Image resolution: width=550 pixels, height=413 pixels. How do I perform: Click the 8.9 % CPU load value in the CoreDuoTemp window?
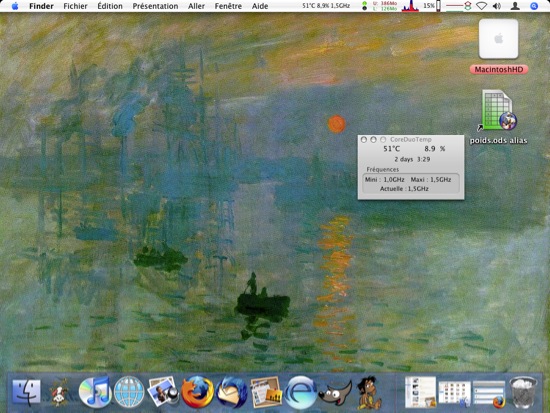tap(435, 149)
